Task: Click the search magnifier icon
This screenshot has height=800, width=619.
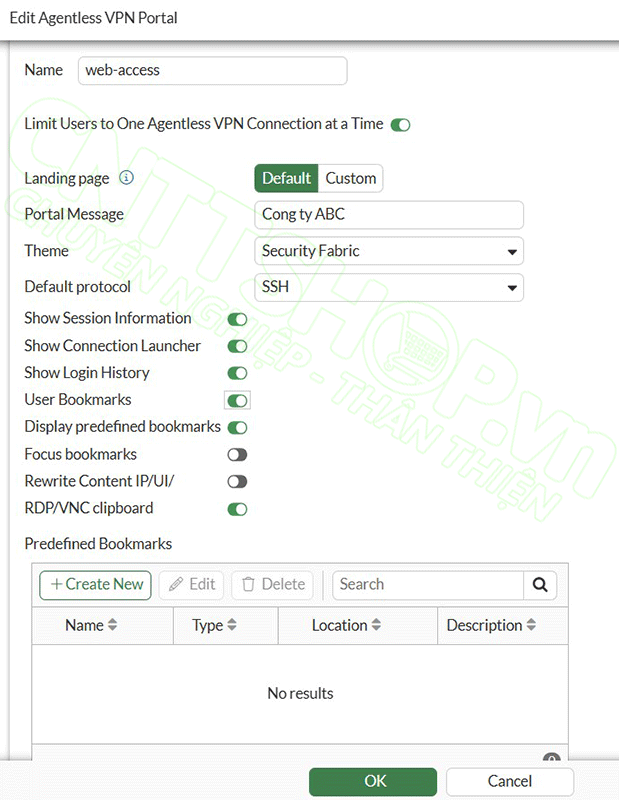Action: tap(540, 585)
